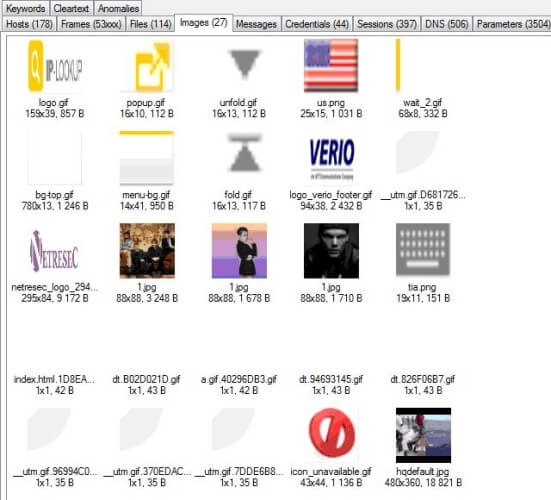Switch to the Keywords tab
The height and width of the screenshot is (500, 551).
tap(26, 8)
